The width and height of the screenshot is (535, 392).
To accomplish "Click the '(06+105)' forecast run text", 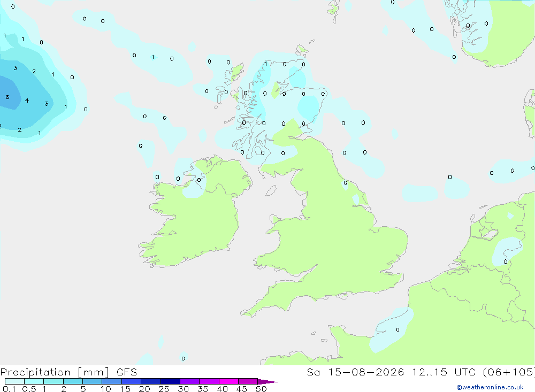I will [508, 372].
